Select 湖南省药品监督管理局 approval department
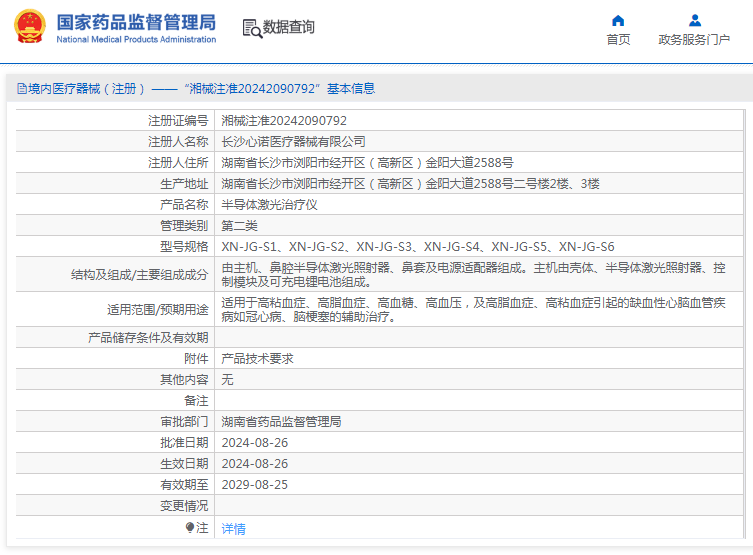 pyautogui.click(x=281, y=422)
